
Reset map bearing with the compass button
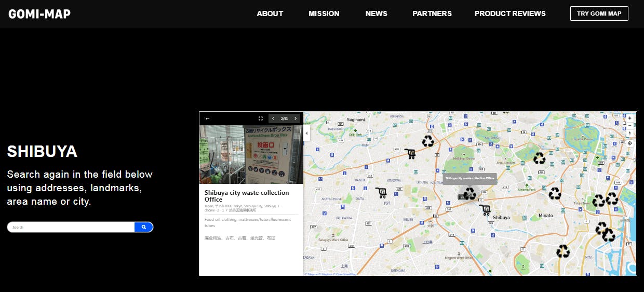[x=630, y=133]
